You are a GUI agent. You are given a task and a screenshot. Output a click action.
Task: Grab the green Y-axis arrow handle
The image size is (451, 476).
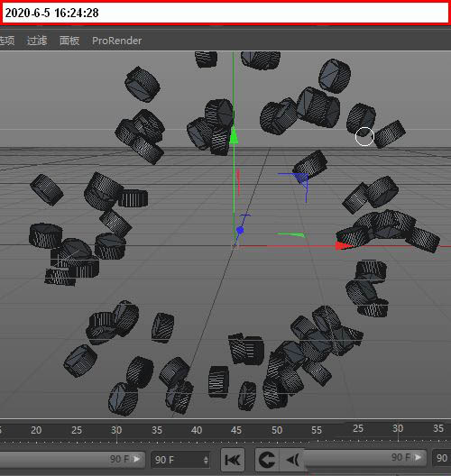click(x=234, y=136)
